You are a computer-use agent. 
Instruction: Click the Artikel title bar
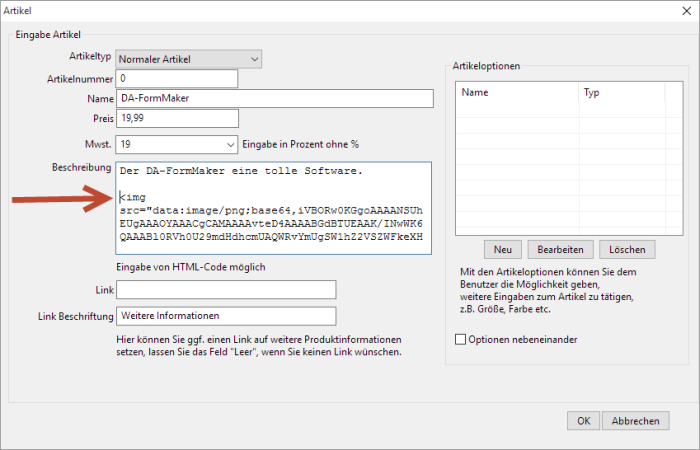[x=300, y=10]
